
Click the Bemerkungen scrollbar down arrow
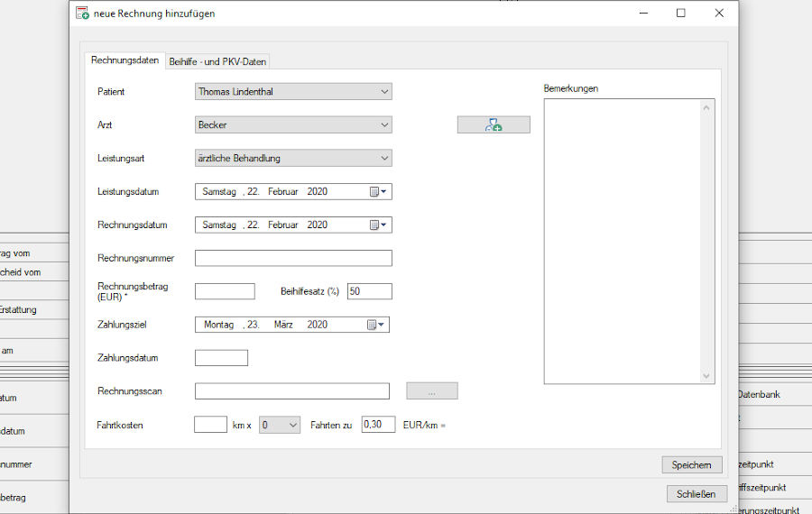coord(707,376)
